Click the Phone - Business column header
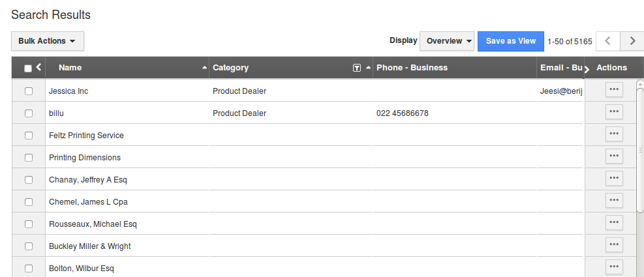 tap(412, 68)
